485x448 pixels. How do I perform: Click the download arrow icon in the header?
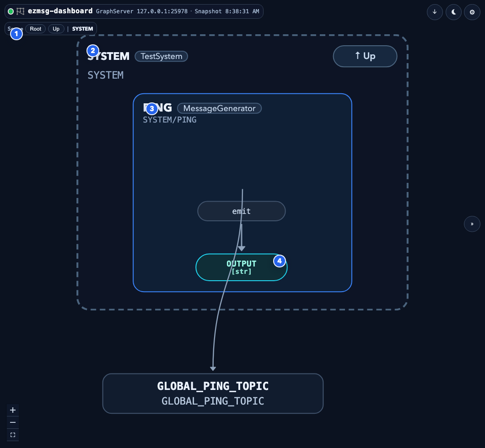(435, 12)
